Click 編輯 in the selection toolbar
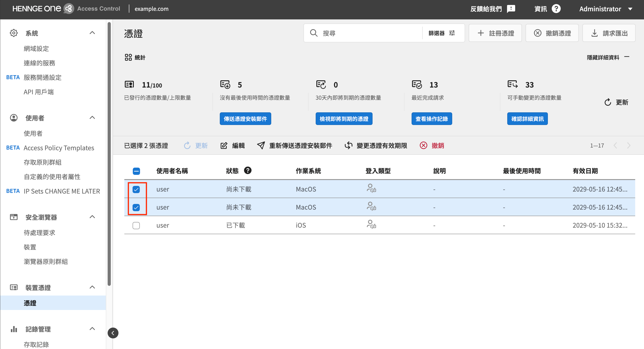This screenshot has height=349, width=644. tap(233, 146)
